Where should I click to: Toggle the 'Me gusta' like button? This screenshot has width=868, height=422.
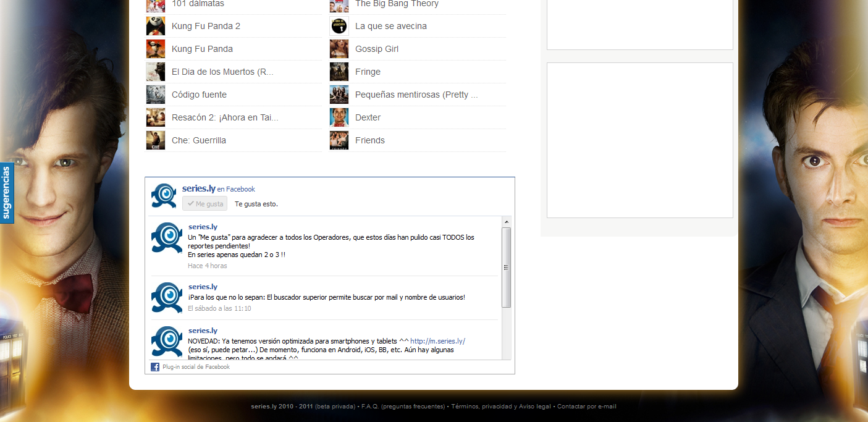pyautogui.click(x=204, y=203)
